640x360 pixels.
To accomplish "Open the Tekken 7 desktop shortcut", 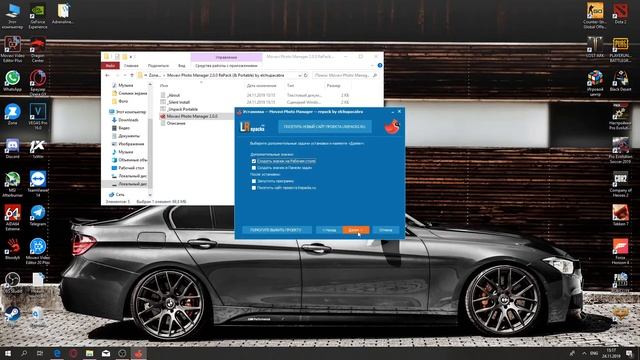I will click(620, 216).
